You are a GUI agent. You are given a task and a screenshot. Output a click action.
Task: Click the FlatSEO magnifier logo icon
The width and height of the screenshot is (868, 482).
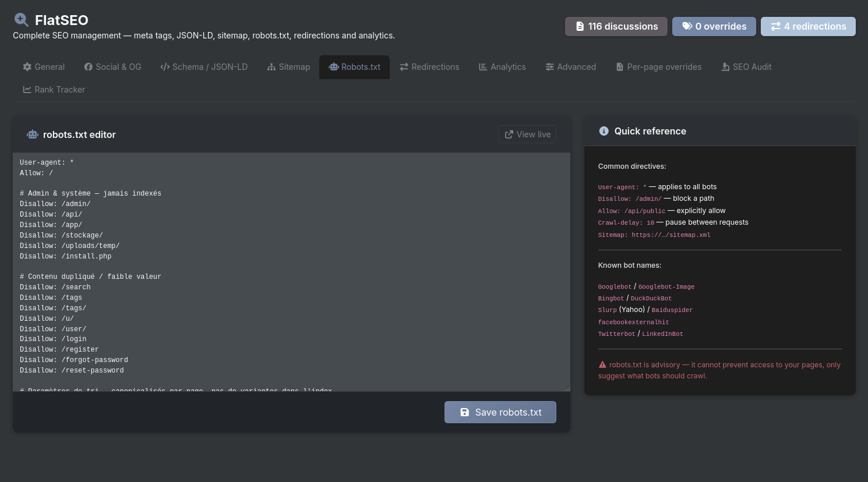(x=21, y=20)
